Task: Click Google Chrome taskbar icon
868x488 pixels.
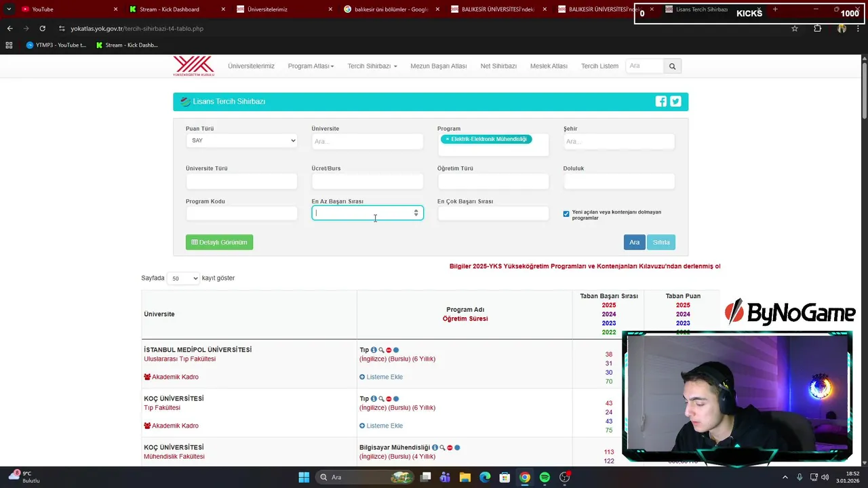Action: 525,477
